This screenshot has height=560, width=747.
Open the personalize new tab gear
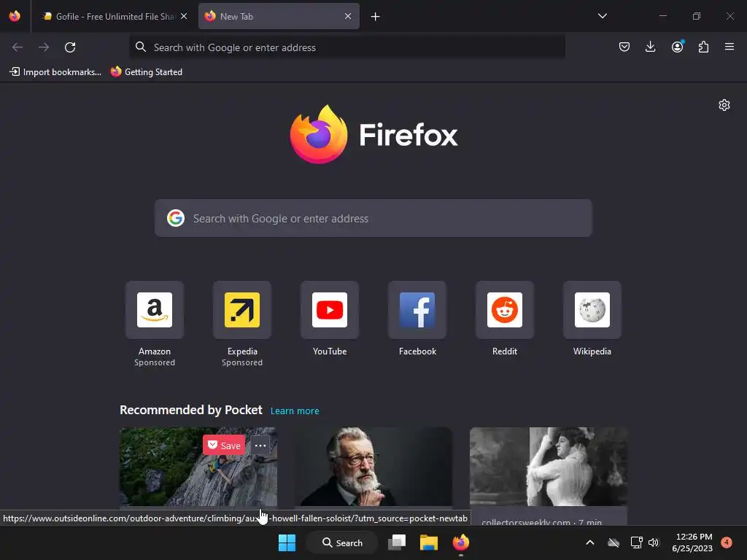point(724,105)
